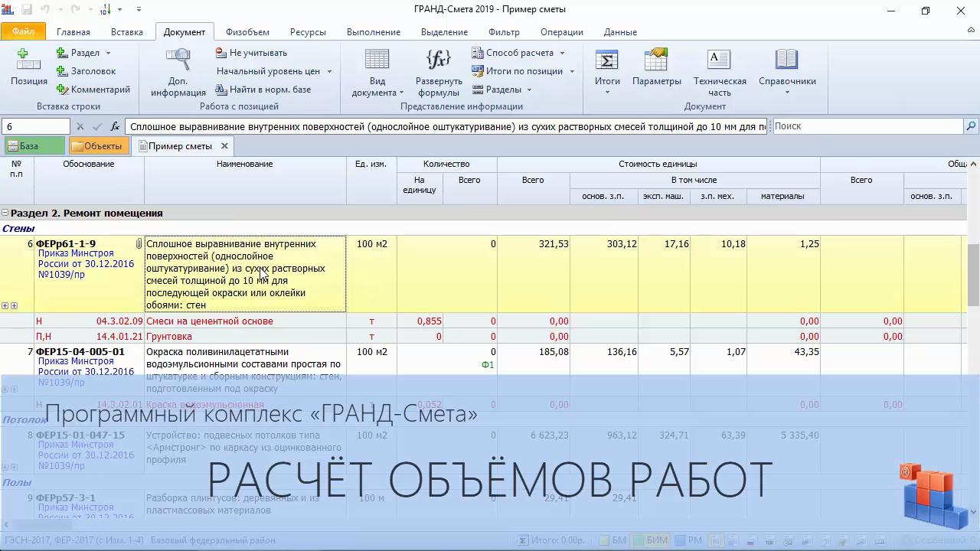Switch to the Данные ribbon tab
Viewport: 980px width, 551px height.
620,32
